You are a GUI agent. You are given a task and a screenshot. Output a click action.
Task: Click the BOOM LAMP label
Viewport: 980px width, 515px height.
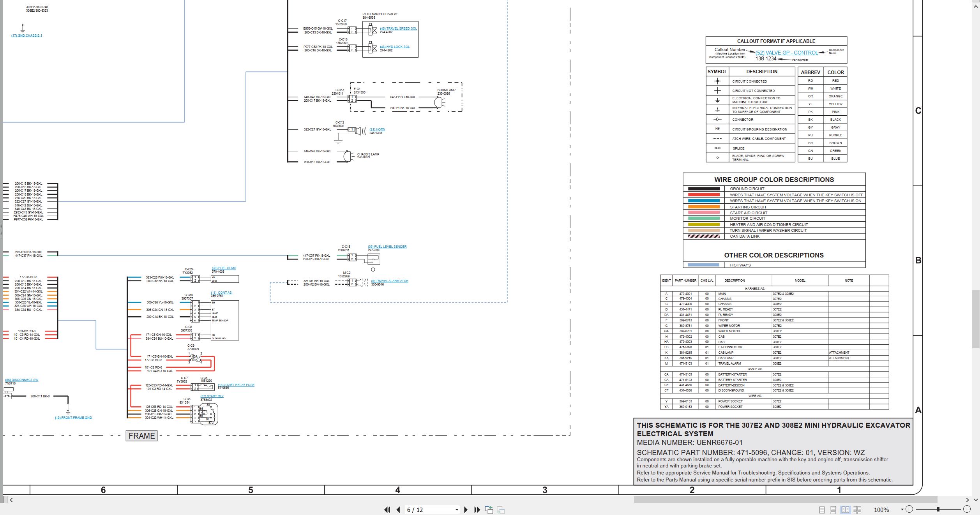tap(446, 90)
